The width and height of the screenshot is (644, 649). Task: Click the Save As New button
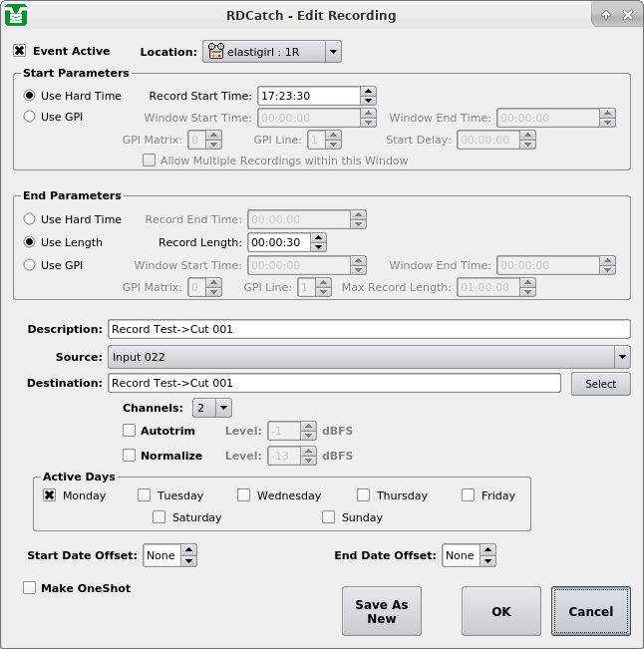pos(382,611)
